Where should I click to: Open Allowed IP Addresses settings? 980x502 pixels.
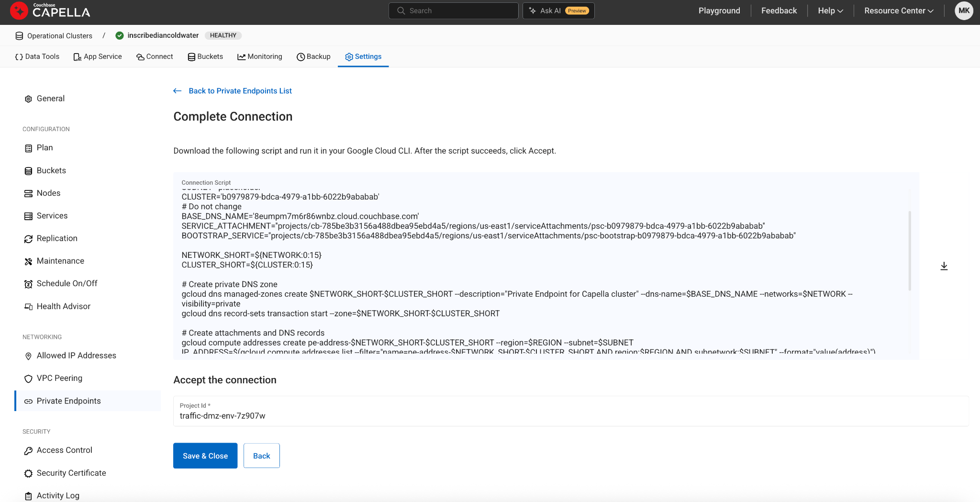click(76, 356)
